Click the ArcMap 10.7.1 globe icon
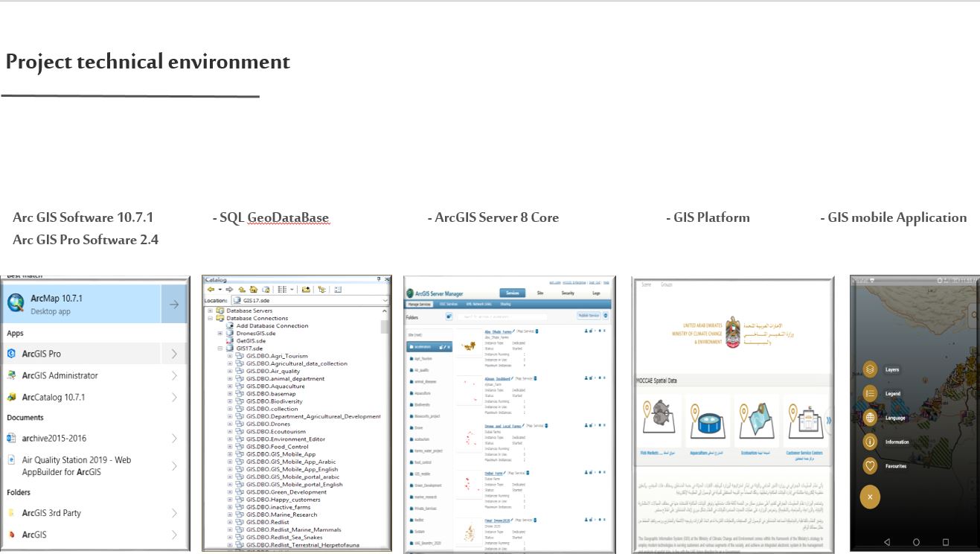The height and width of the screenshot is (554, 980). (16, 303)
